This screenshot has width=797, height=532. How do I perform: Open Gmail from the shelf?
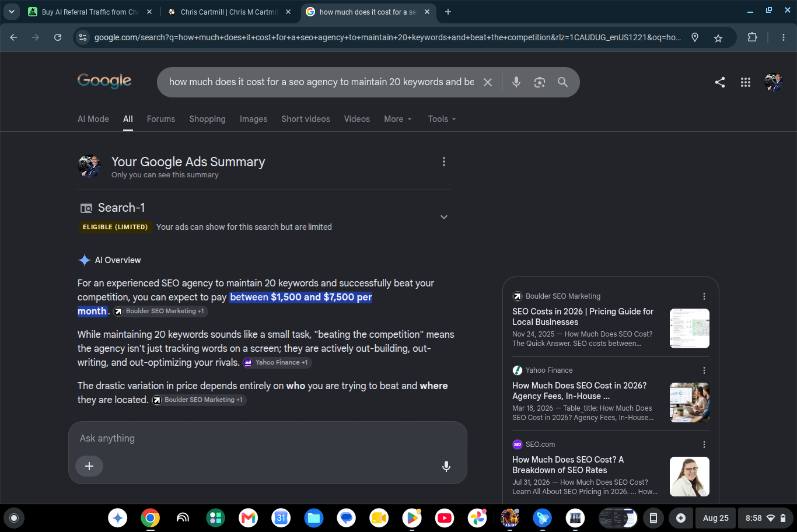(249, 517)
